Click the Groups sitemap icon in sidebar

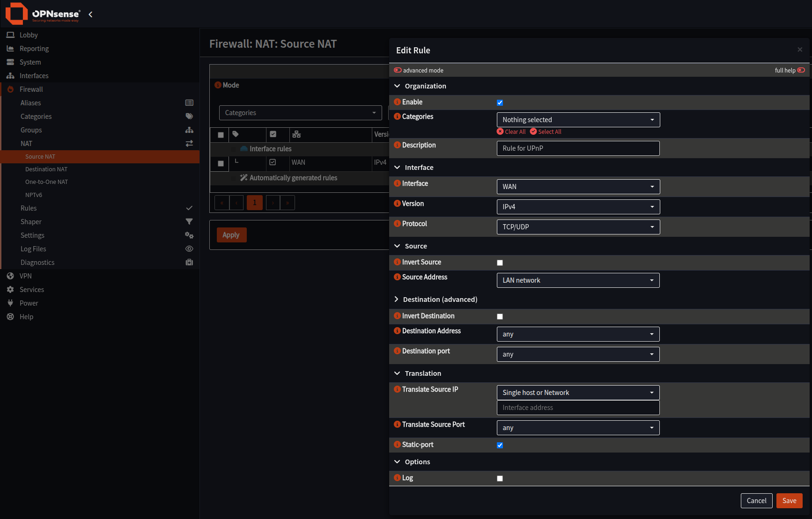pyautogui.click(x=189, y=130)
